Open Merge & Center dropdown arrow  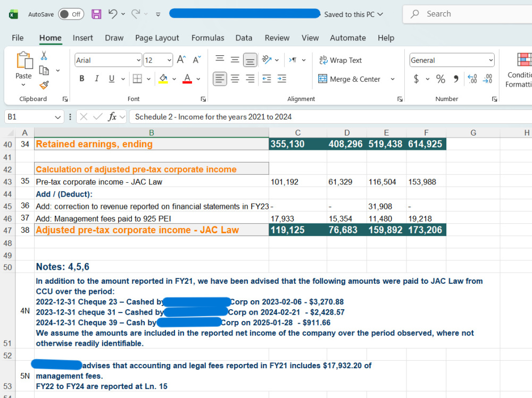click(x=393, y=79)
